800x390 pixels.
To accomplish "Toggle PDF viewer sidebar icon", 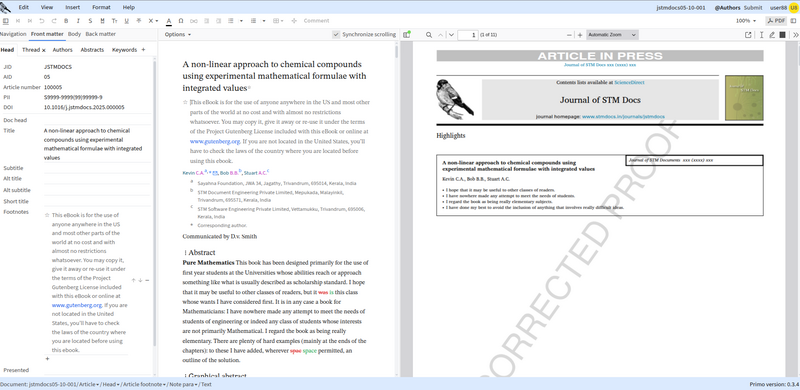I will 407,35.
